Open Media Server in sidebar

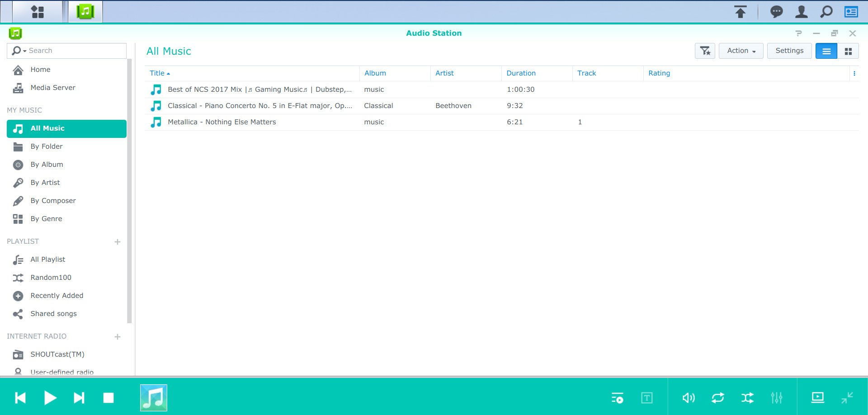tap(66, 88)
